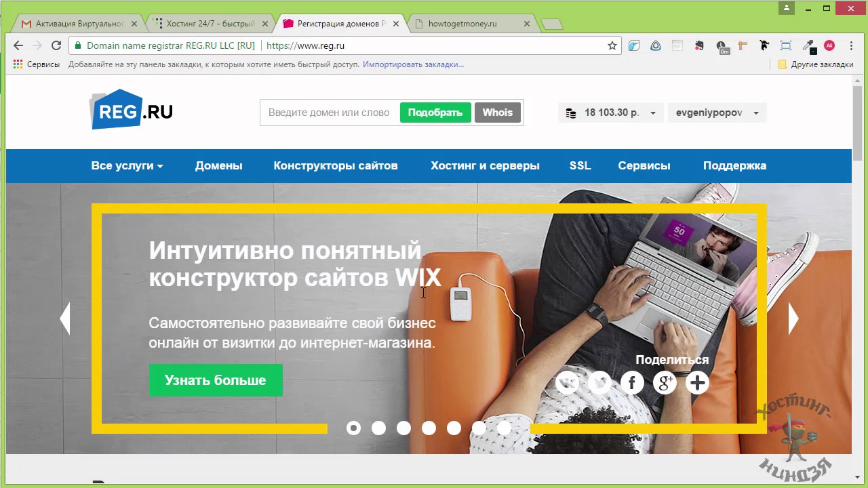Share via Google Plus icon

(665, 383)
